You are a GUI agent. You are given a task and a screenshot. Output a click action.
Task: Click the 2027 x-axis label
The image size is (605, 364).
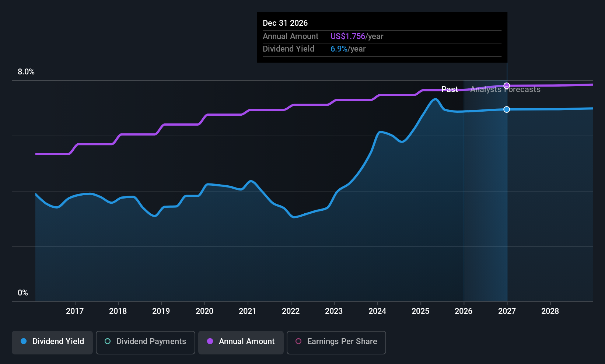[x=507, y=311]
